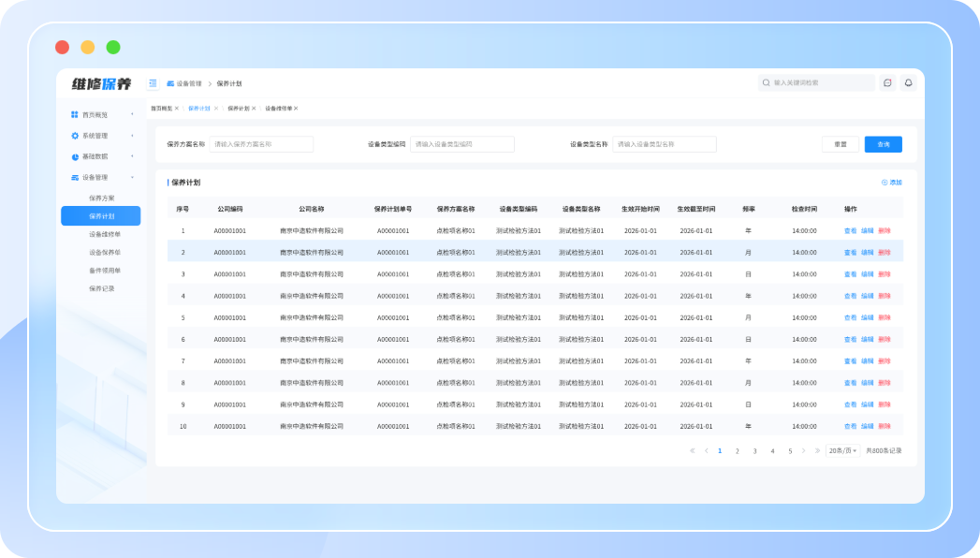
Task: Click the 保养方案名称 input field
Action: [x=261, y=144]
